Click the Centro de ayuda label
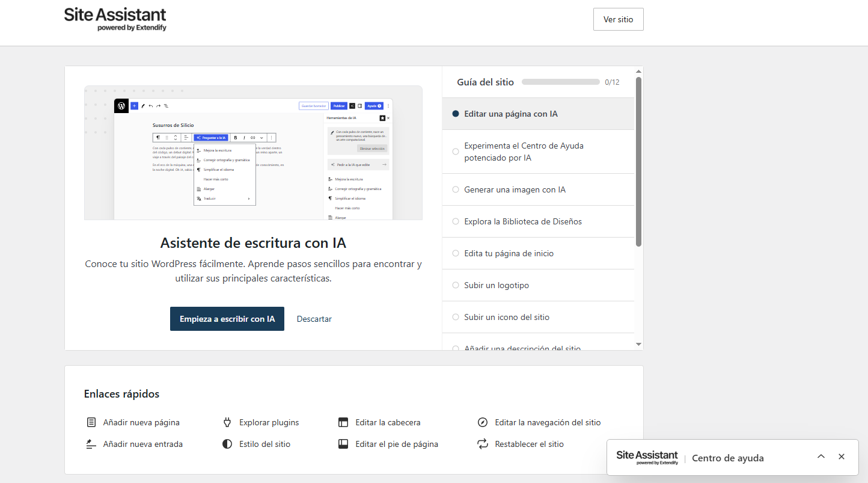Image resolution: width=868 pixels, height=483 pixels. [x=728, y=458]
